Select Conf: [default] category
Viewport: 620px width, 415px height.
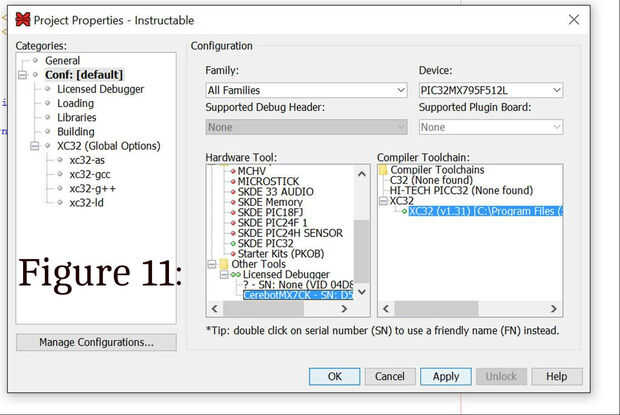(x=84, y=75)
